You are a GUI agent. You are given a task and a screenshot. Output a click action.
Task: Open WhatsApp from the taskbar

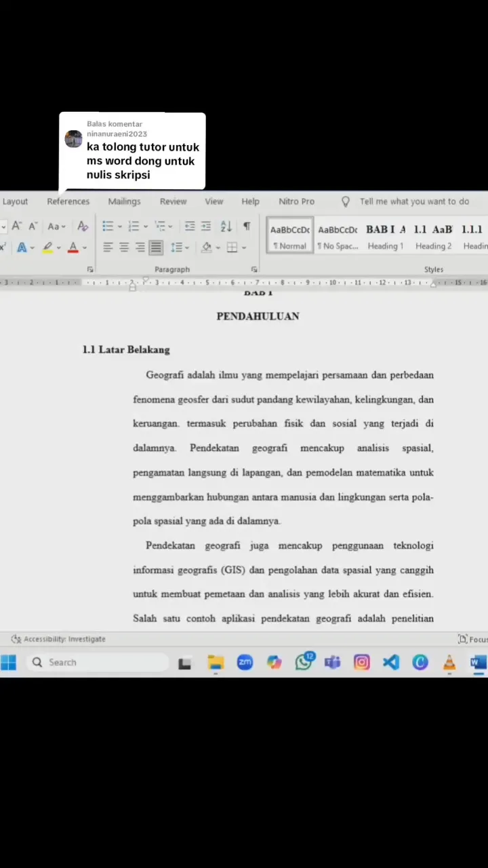tap(304, 663)
